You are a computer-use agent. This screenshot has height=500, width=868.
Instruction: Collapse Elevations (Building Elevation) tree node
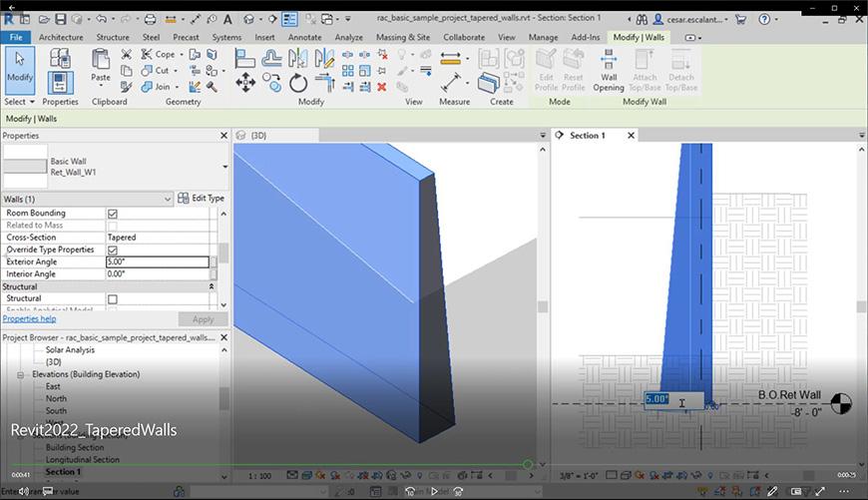(x=21, y=375)
